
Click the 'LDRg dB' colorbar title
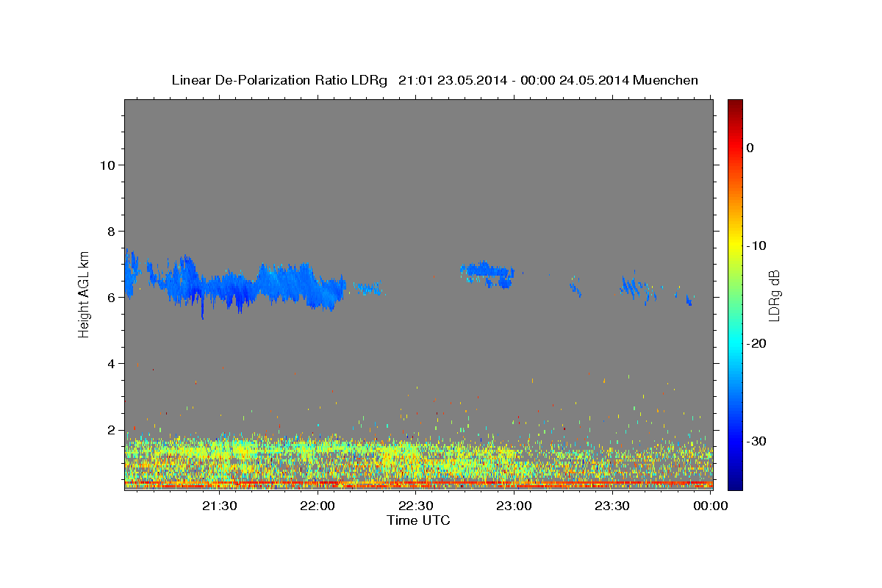(x=774, y=295)
